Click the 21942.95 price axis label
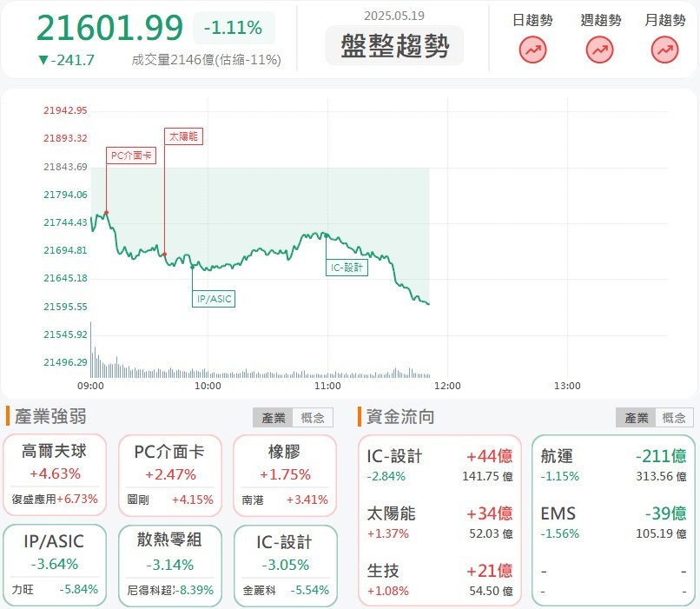The height and width of the screenshot is (609, 700). click(65, 110)
